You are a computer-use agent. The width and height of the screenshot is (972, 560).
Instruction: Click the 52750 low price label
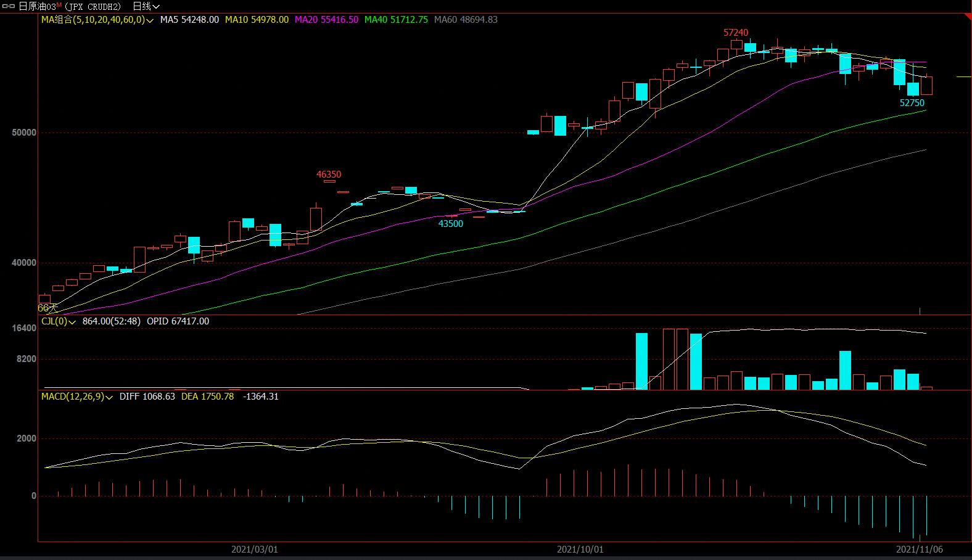click(912, 103)
